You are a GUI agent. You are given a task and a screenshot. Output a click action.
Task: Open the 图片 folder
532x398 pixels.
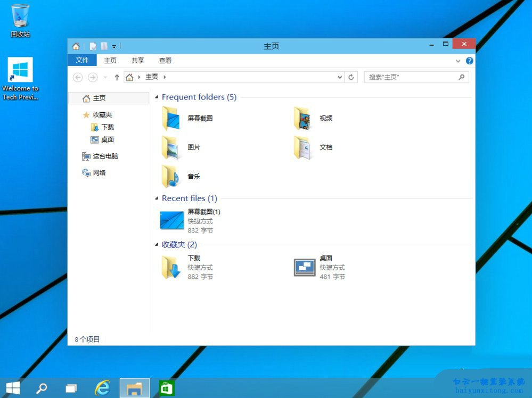(x=193, y=147)
